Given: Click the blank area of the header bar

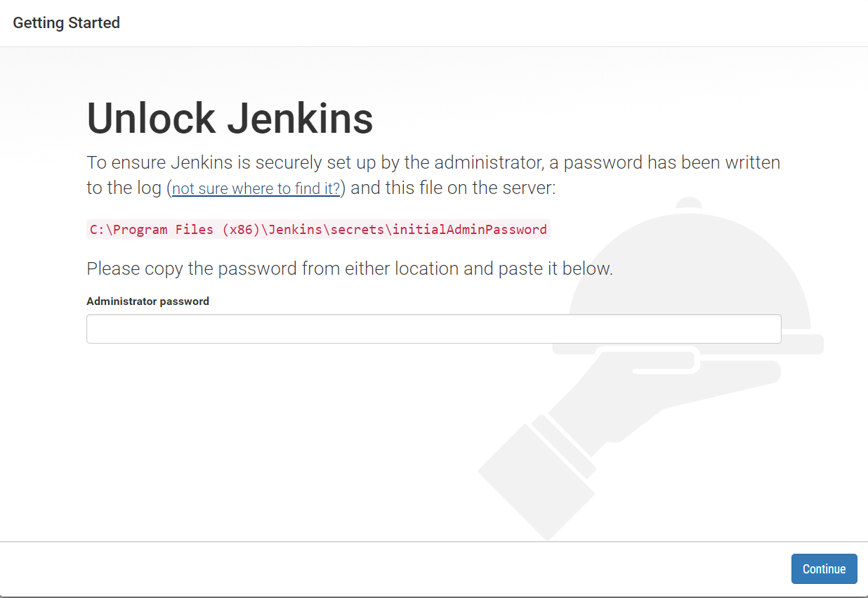Looking at the screenshot, I should click(492, 23).
